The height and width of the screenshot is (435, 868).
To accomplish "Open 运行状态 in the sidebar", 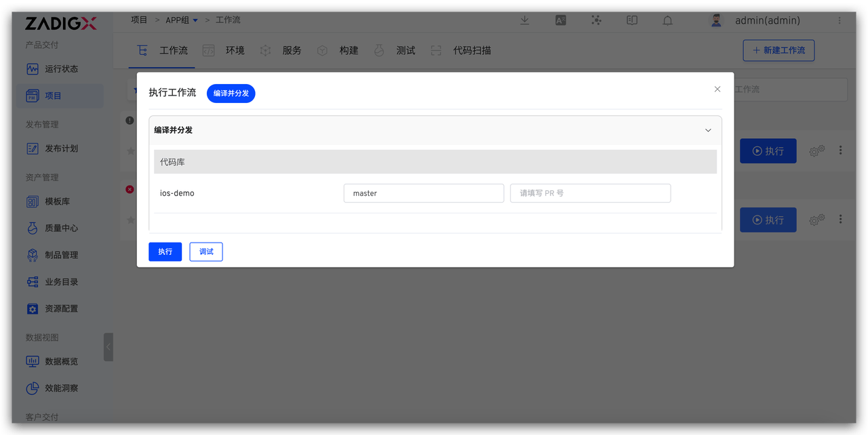I will [x=61, y=69].
